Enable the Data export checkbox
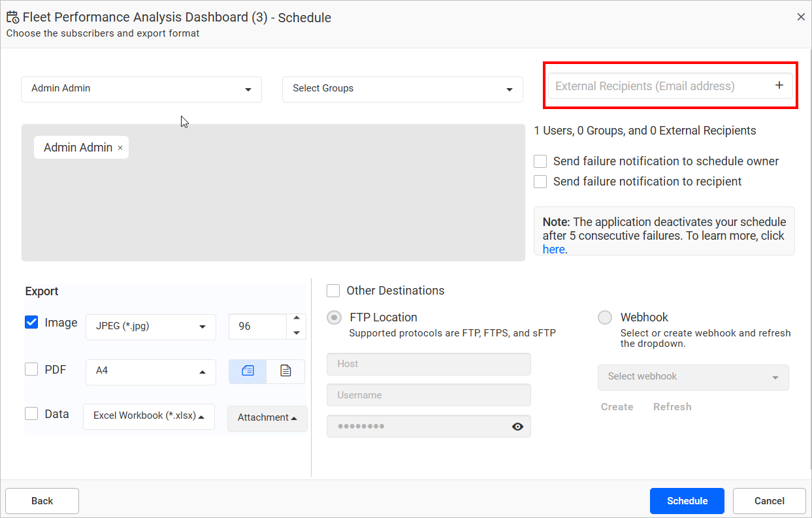This screenshot has height=518, width=812. 31,414
